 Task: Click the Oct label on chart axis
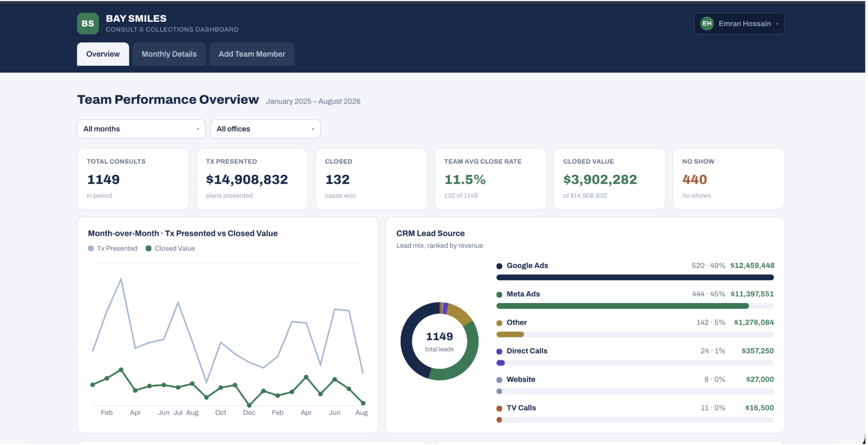(x=221, y=413)
